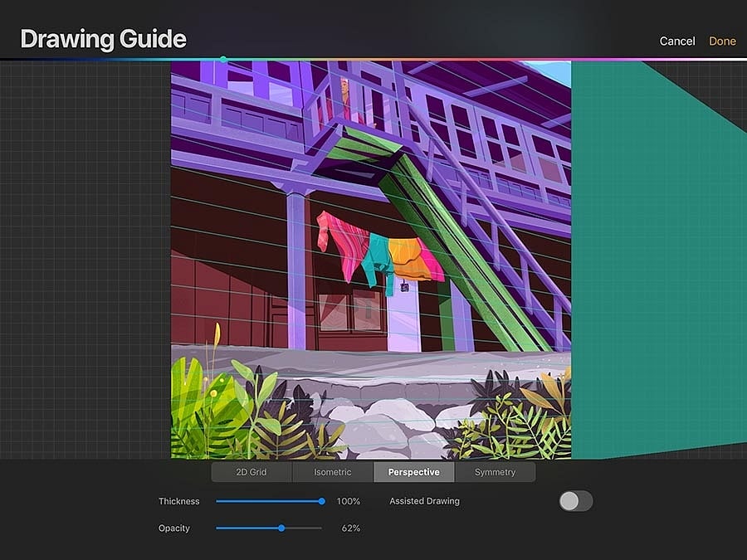
Task: Switch to the 2D Grid tab
Action: click(x=251, y=472)
